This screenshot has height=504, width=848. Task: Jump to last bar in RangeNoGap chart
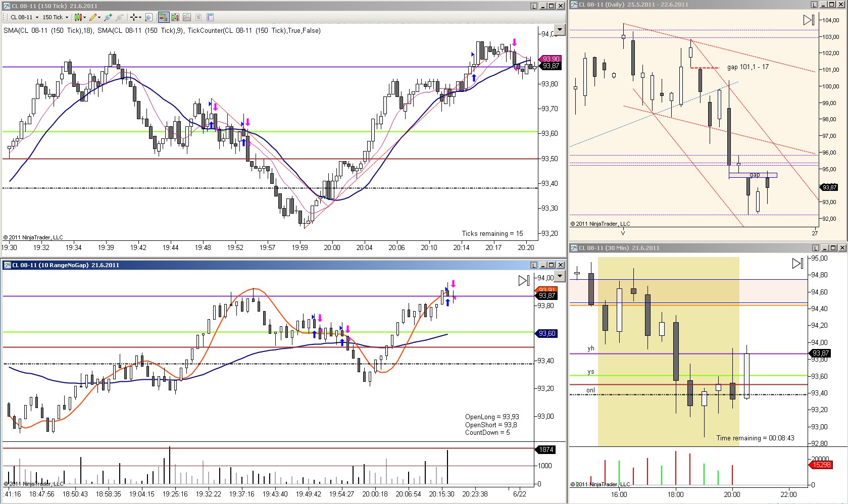[x=524, y=280]
